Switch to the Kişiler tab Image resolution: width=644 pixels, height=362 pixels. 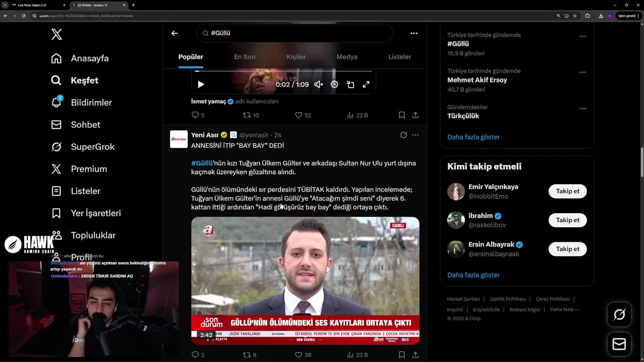(x=296, y=57)
